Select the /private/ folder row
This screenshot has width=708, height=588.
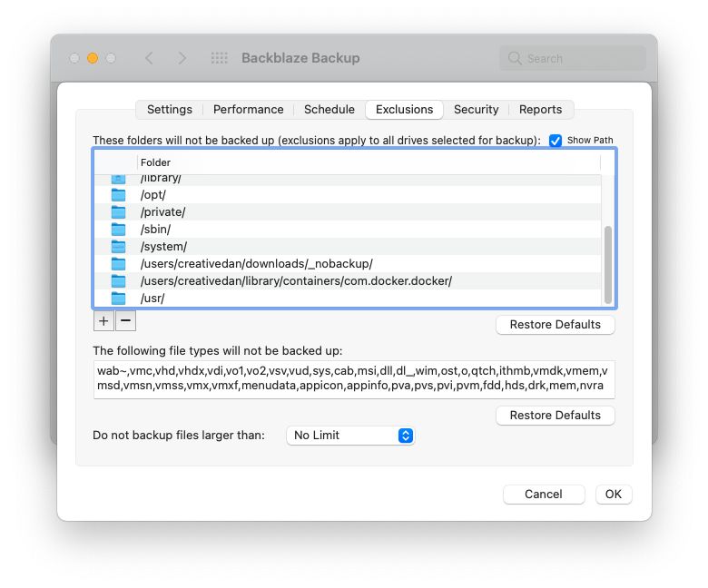coord(348,212)
